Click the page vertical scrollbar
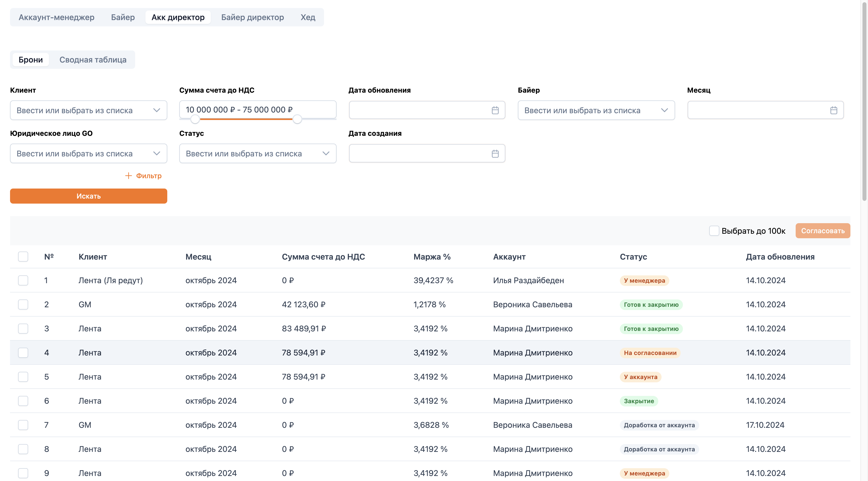The image size is (868, 481). 864,101
